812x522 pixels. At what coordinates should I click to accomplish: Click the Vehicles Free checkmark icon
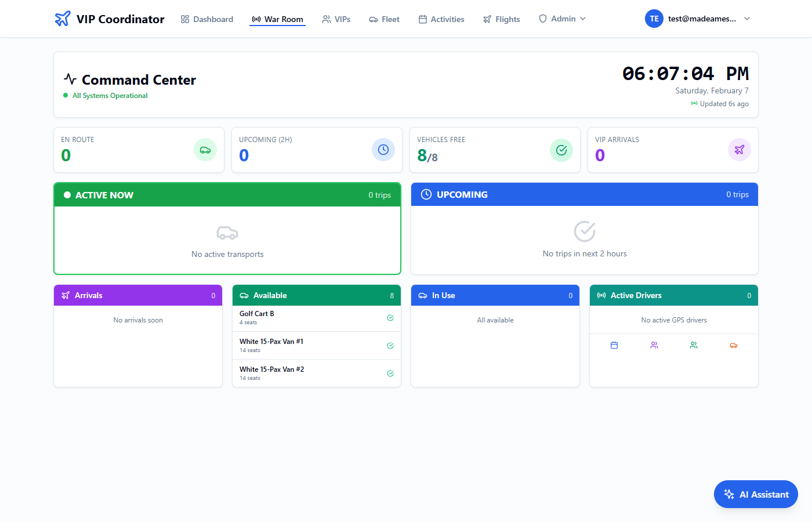tap(561, 150)
